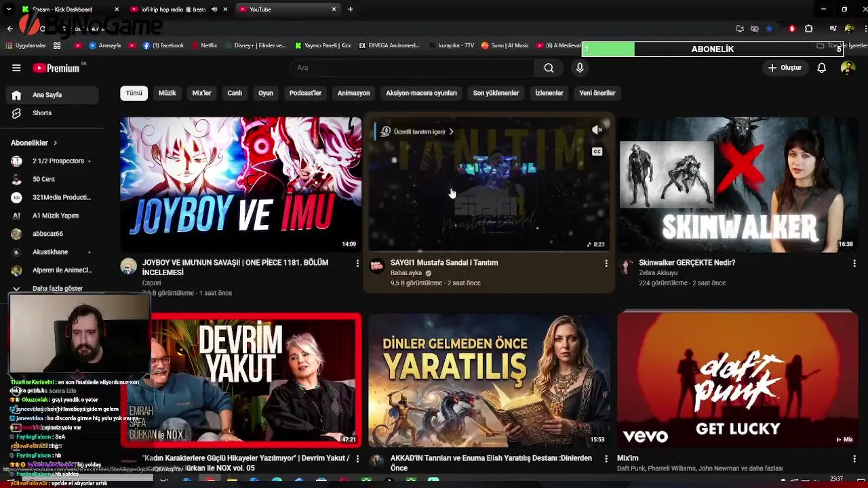This screenshot has width=868, height=488.
Task: Expand the Abonelikler section arrow
Action: [x=55, y=143]
